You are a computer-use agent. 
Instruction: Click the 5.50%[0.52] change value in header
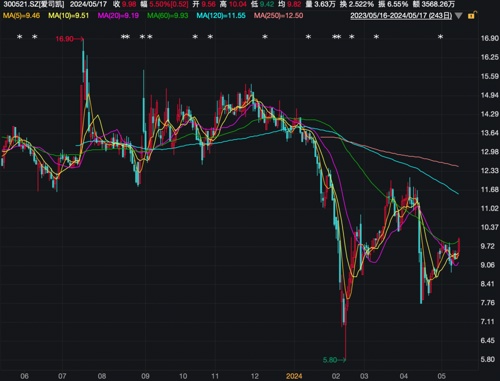(169, 4)
